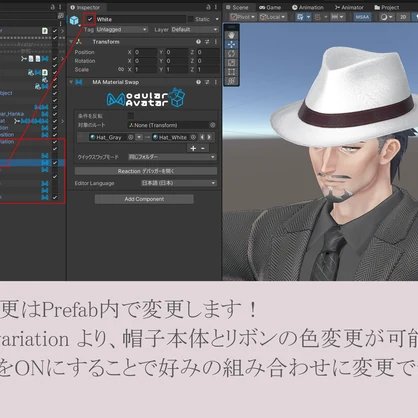Click the Hierarchy panel lock icon
The image size is (418, 418).
53,7
